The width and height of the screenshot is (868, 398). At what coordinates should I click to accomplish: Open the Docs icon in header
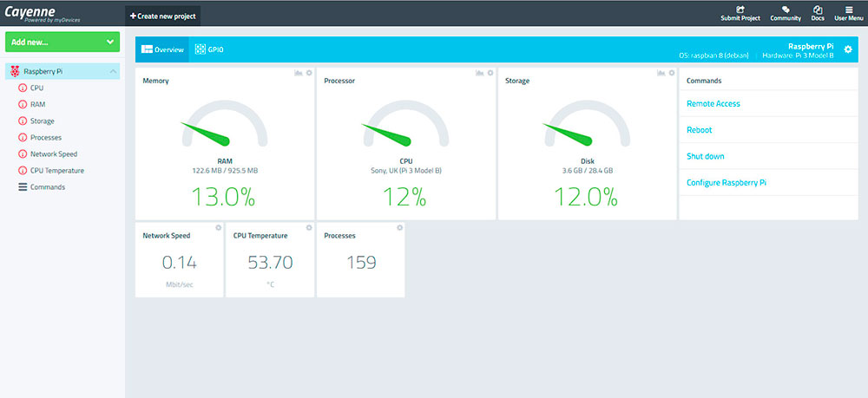point(818,10)
